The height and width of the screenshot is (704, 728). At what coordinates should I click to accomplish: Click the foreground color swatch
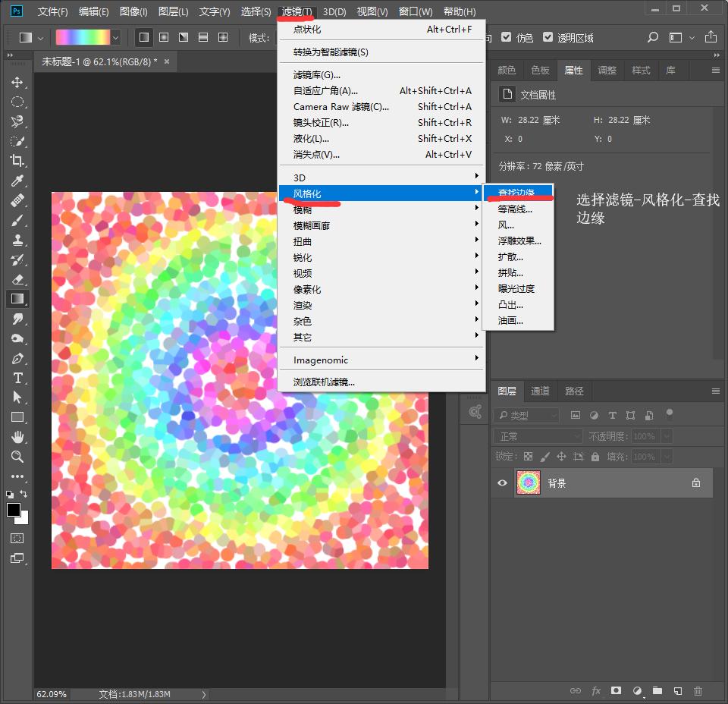pyautogui.click(x=14, y=510)
